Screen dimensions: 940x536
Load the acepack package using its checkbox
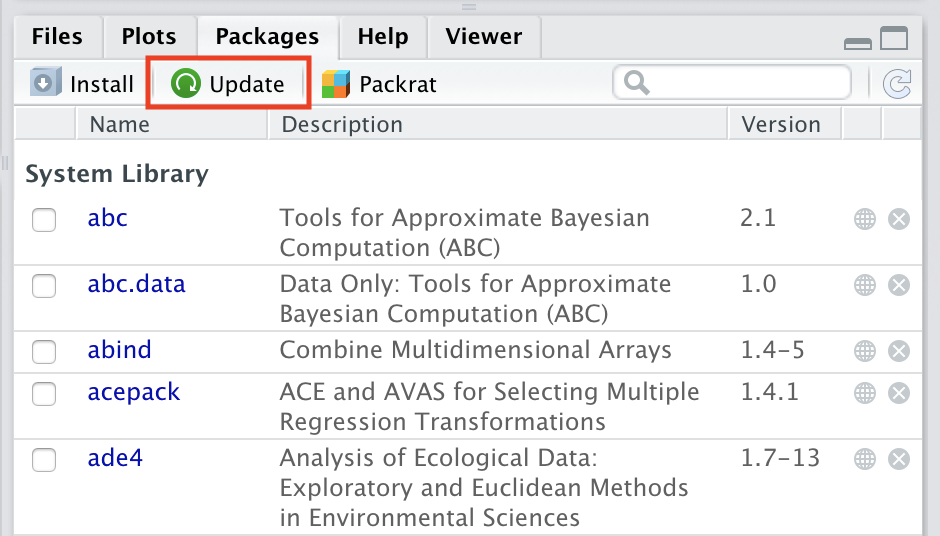click(x=44, y=394)
